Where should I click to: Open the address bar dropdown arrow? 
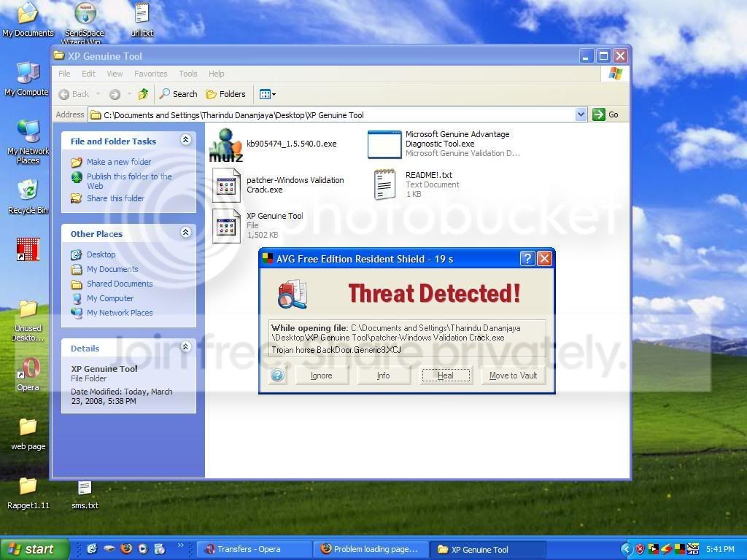point(581,114)
